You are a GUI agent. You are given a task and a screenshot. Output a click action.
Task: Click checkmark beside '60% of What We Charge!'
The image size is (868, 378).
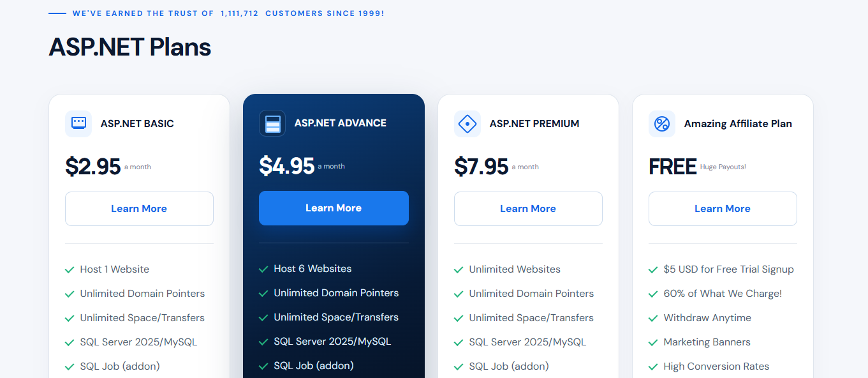[x=653, y=294]
